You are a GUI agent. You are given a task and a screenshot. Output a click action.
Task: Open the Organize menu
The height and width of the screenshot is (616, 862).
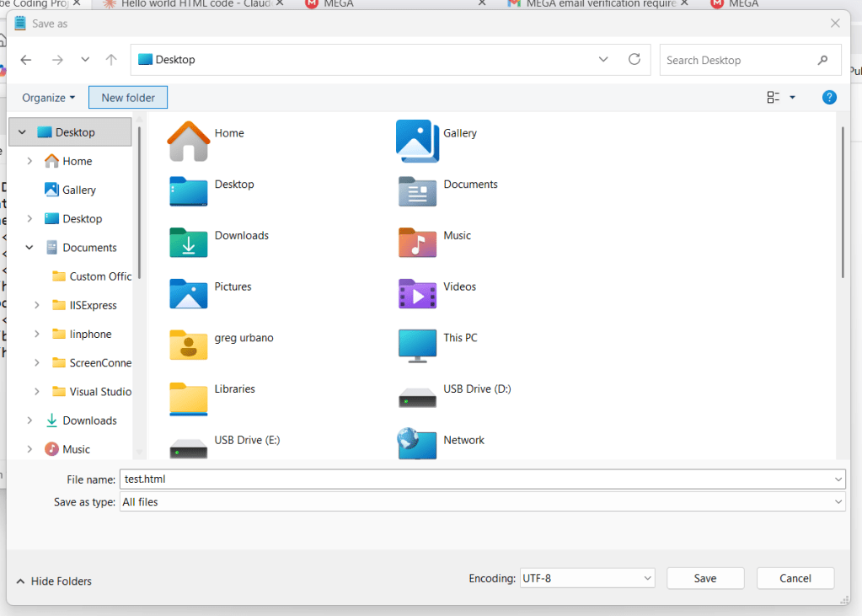point(48,98)
